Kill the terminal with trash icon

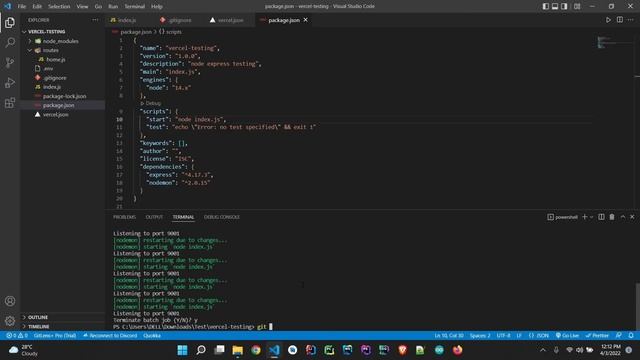tap(612, 217)
